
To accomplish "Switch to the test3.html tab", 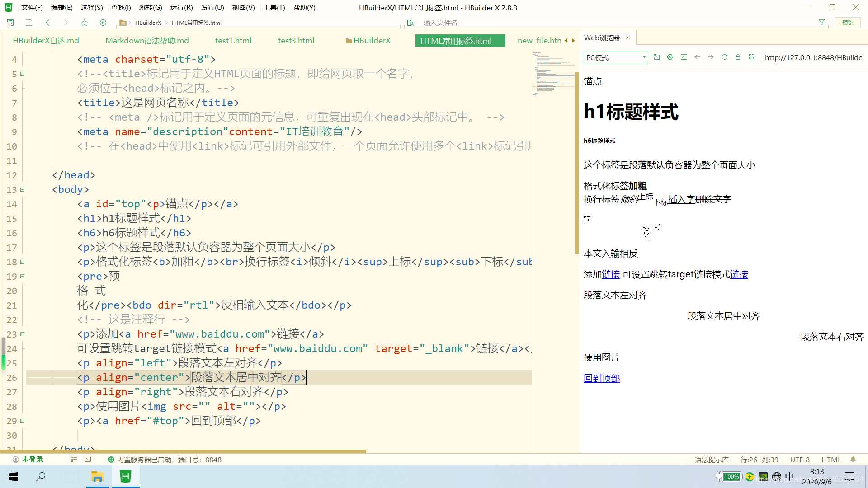I will pyautogui.click(x=296, y=41).
